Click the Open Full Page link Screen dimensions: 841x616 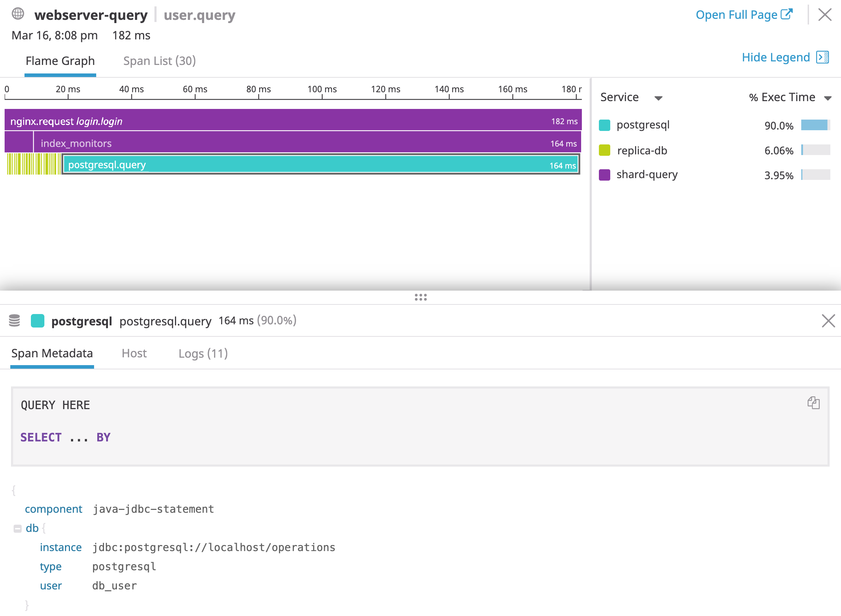pyautogui.click(x=737, y=15)
